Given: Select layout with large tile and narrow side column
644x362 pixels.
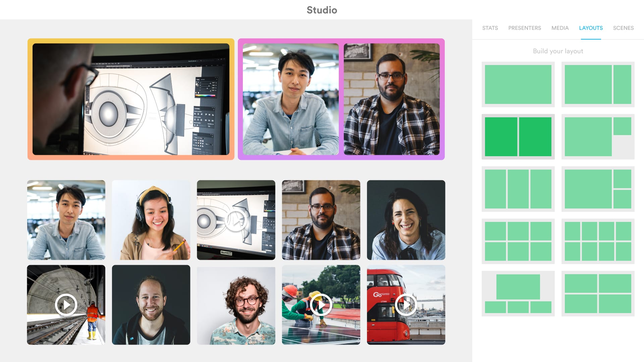Looking at the screenshot, I should [598, 84].
